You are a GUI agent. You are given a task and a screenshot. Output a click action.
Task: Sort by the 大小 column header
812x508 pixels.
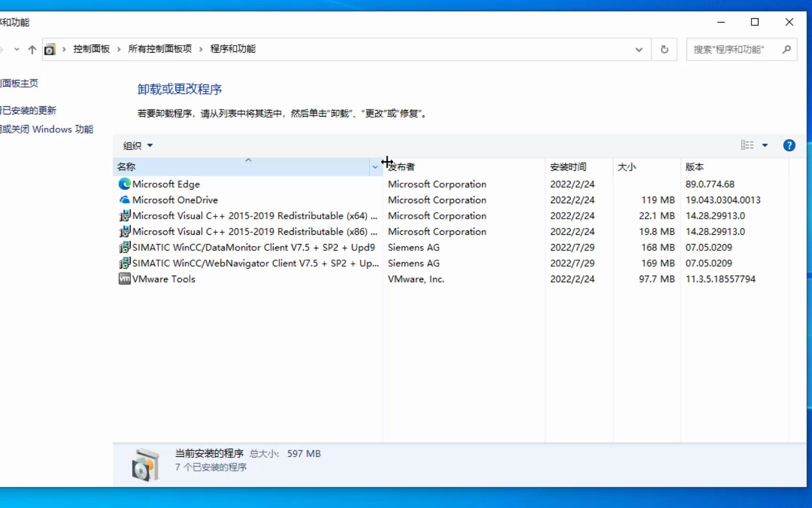tap(647, 167)
